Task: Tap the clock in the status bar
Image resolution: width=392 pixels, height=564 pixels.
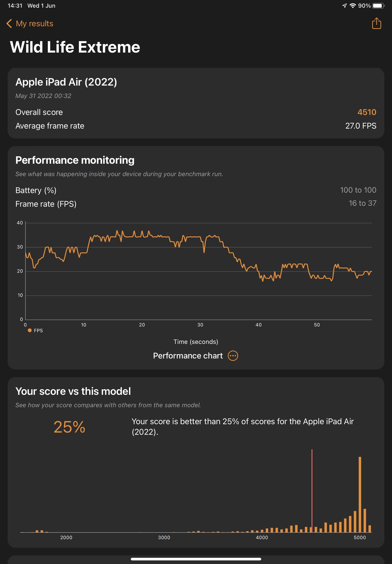Action: (x=15, y=6)
